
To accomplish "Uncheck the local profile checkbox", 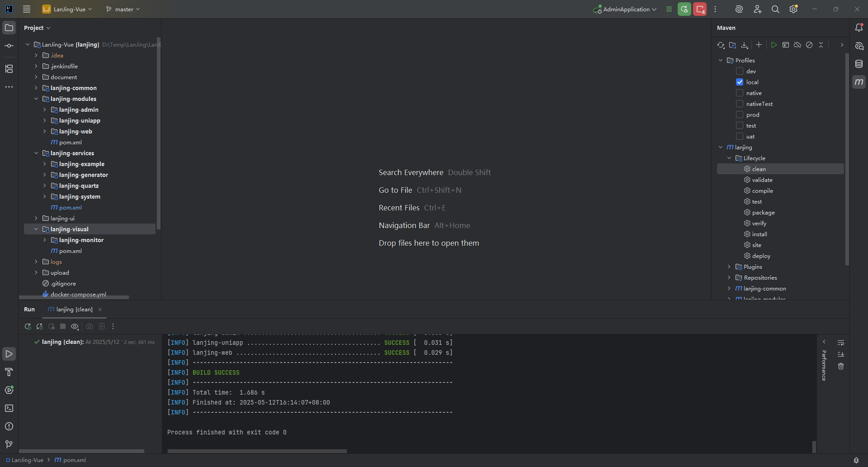I will [x=740, y=82].
